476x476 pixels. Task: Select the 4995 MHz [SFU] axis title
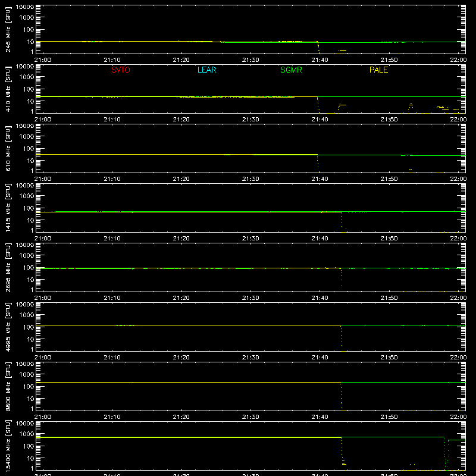click(x=8, y=327)
